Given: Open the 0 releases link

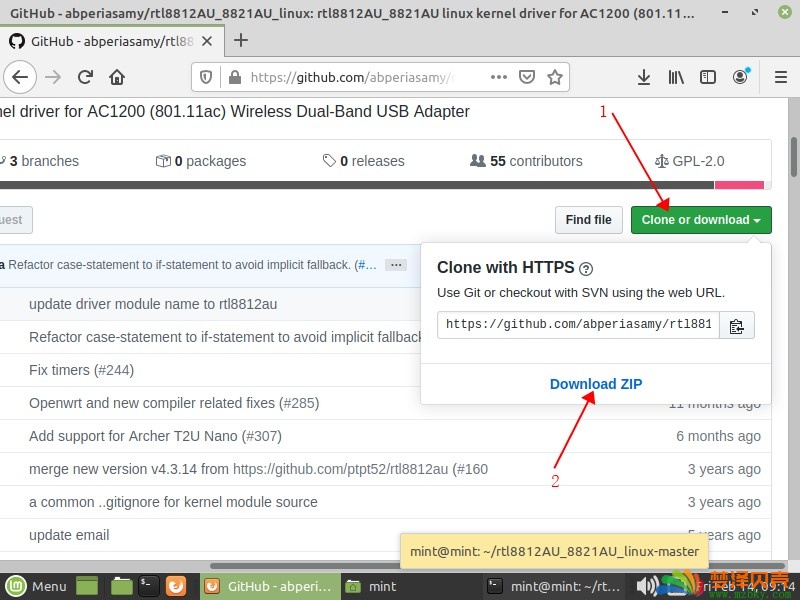Looking at the screenshot, I should (363, 161).
